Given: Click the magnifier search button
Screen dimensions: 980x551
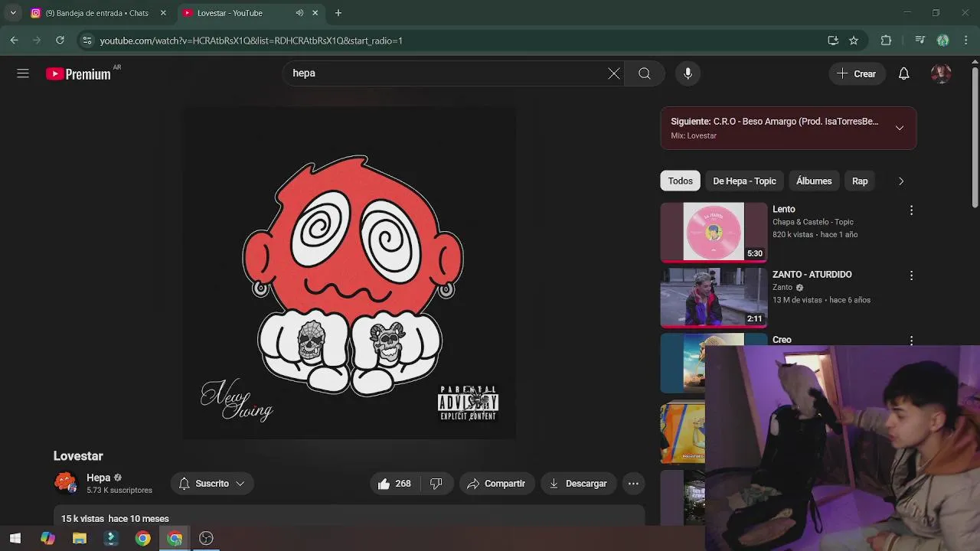Looking at the screenshot, I should (x=645, y=73).
